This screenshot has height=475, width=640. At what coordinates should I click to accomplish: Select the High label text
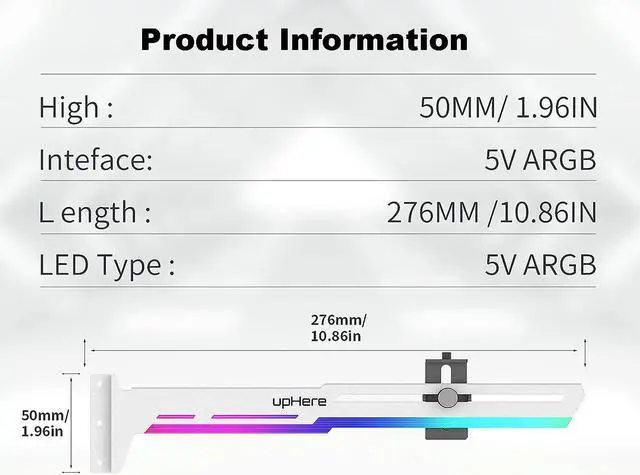(x=76, y=108)
